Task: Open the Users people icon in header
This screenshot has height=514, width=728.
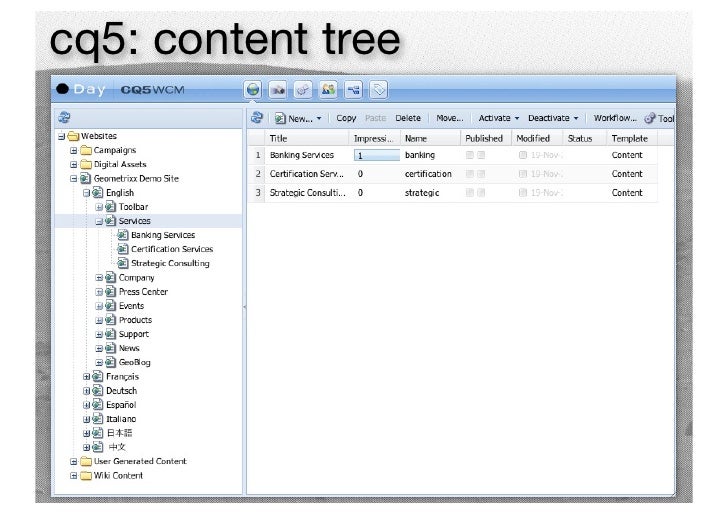Action: (328, 90)
